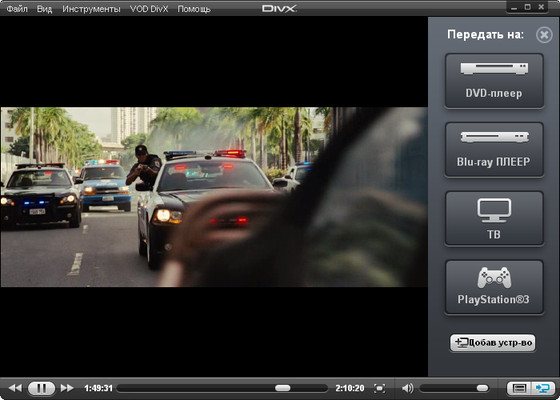Viewport: 560px width, 400px height.
Task: Minimize the DivX player window
Action: coord(514,7)
